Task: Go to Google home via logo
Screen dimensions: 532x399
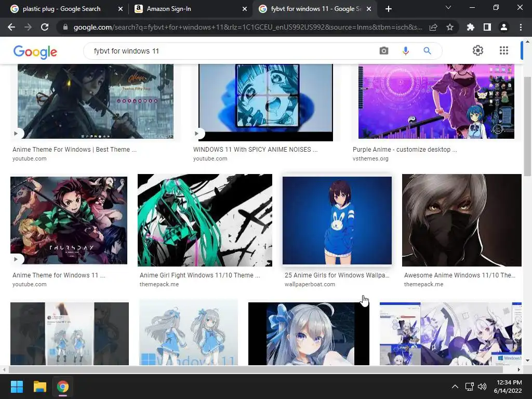Action: click(x=35, y=52)
